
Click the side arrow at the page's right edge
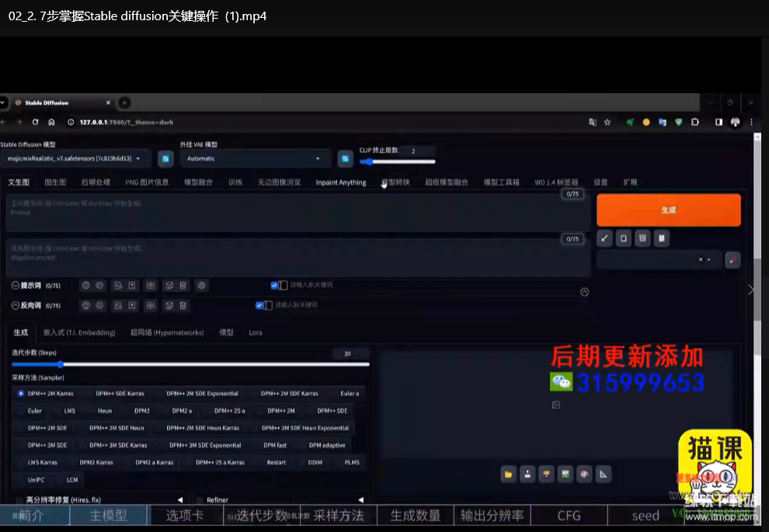coord(751,290)
